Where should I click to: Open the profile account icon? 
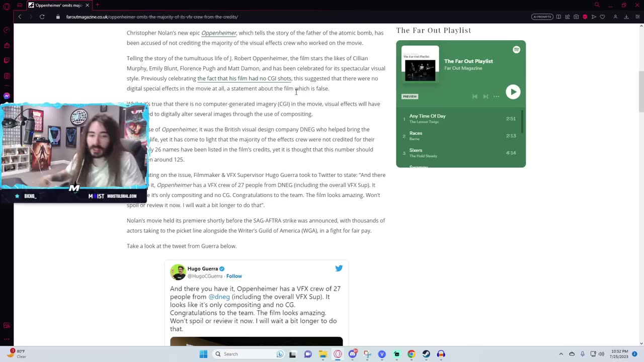click(615, 17)
